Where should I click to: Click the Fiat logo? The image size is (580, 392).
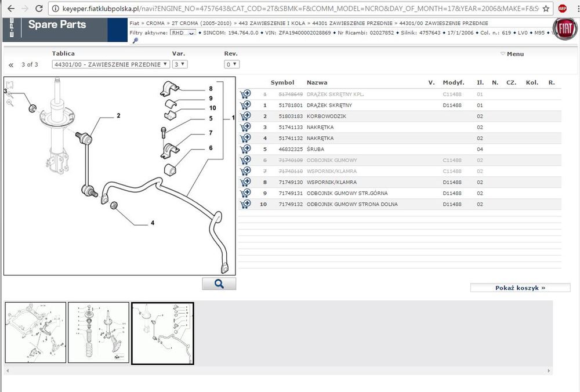click(564, 28)
